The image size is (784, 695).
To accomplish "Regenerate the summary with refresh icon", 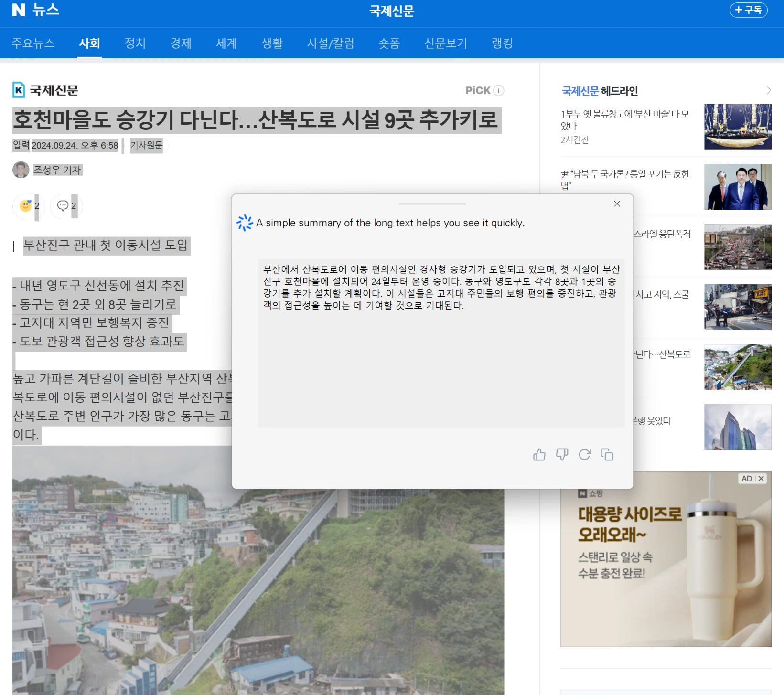I will pos(585,455).
